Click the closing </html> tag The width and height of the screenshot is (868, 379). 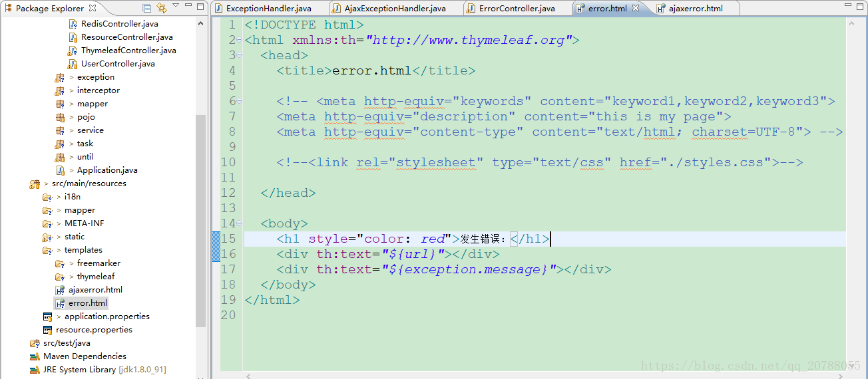(x=272, y=300)
